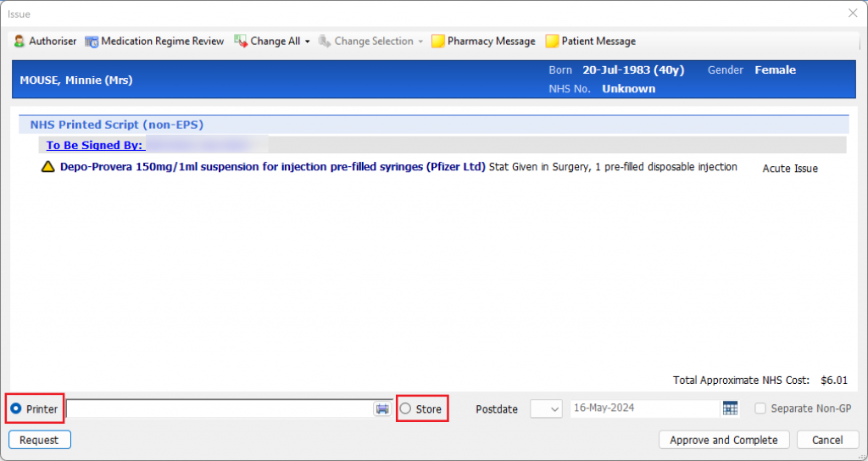Open the Postdate calendar picker icon
The image size is (868, 461).
click(730, 408)
